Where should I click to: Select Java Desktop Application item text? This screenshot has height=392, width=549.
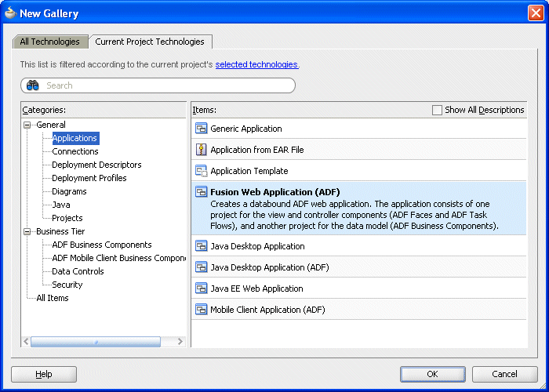point(257,246)
